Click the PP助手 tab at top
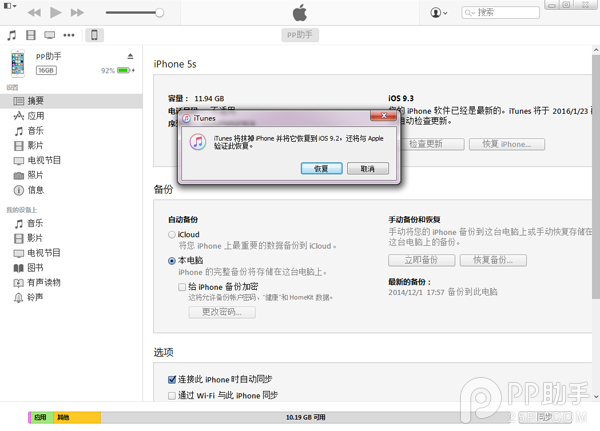This screenshot has width=600, height=431. point(300,35)
